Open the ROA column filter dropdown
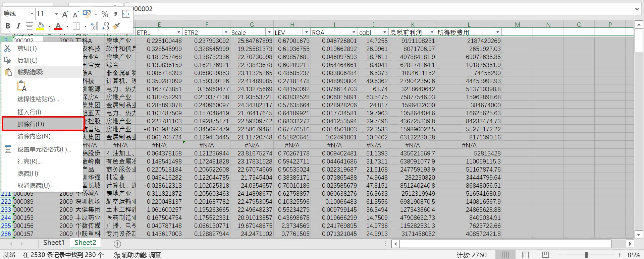Screen dimensions: 644x259 (354, 32)
